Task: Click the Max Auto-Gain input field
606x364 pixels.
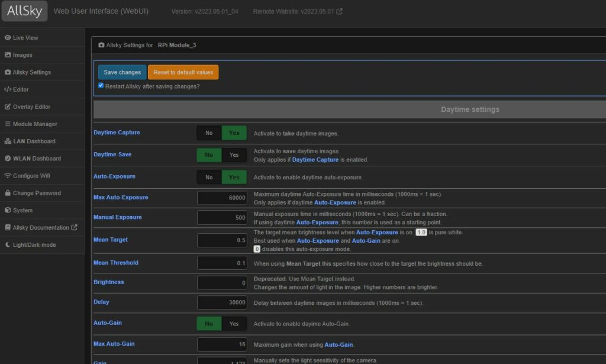Action: 223,344
